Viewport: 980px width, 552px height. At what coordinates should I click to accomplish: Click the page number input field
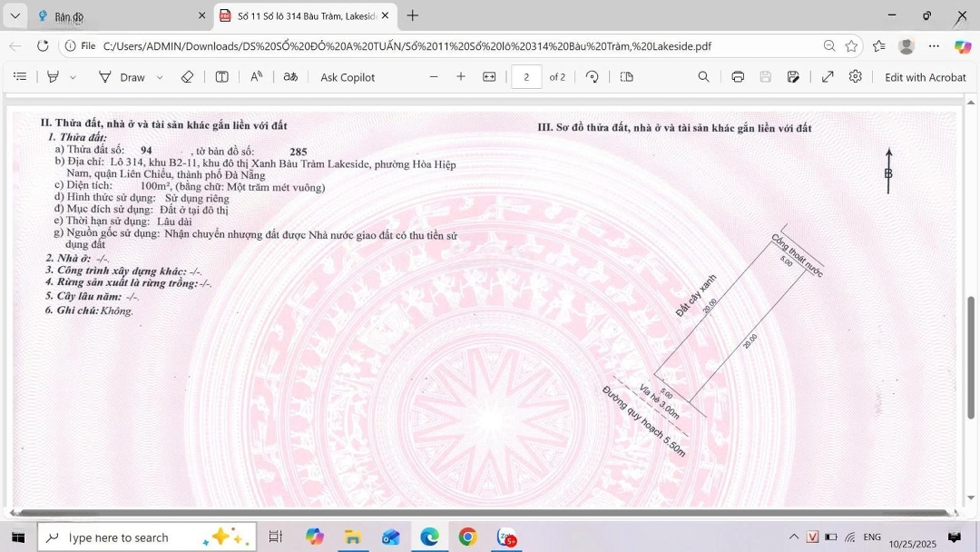coord(526,77)
